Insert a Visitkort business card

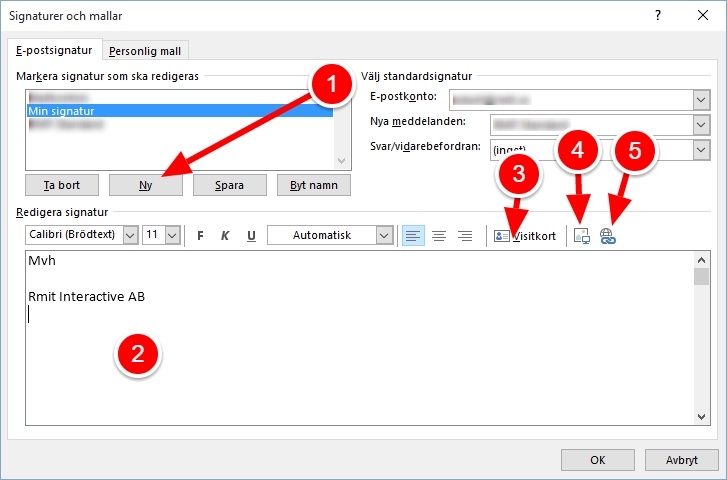coord(524,236)
